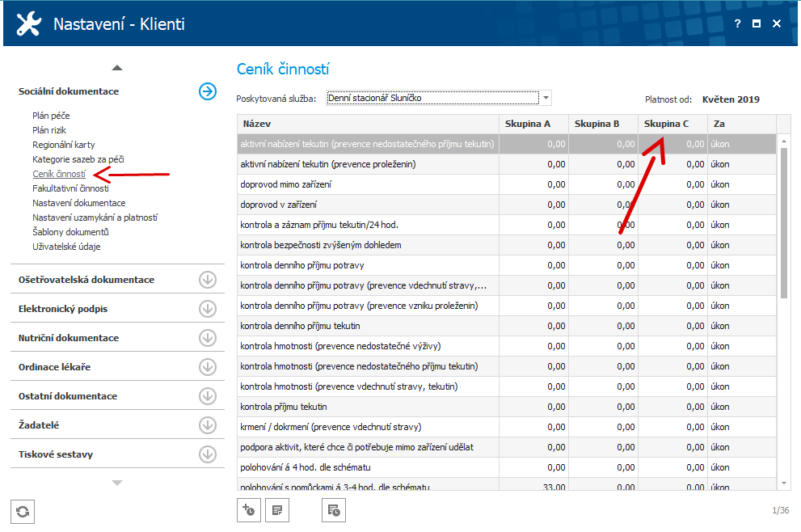Select row 'kontrola a záznam příjmu tekutin/24 hod.'

pos(507,225)
